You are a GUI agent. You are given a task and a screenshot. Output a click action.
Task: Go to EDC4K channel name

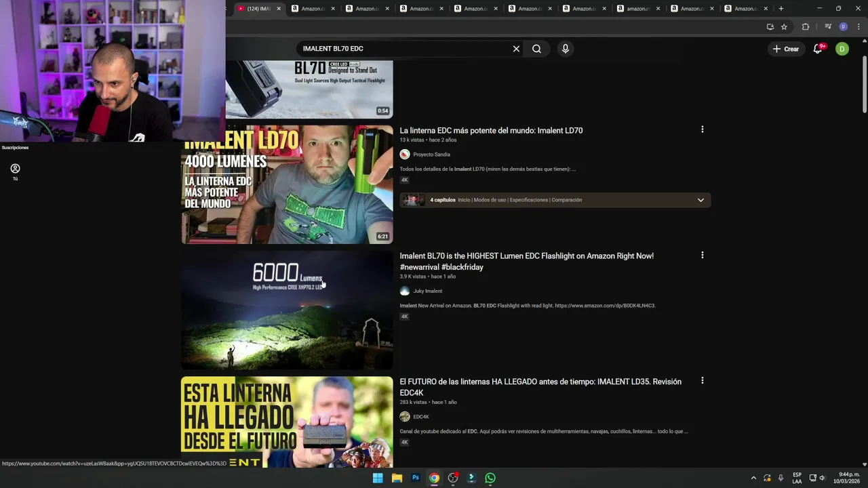pyautogui.click(x=421, y=417)
